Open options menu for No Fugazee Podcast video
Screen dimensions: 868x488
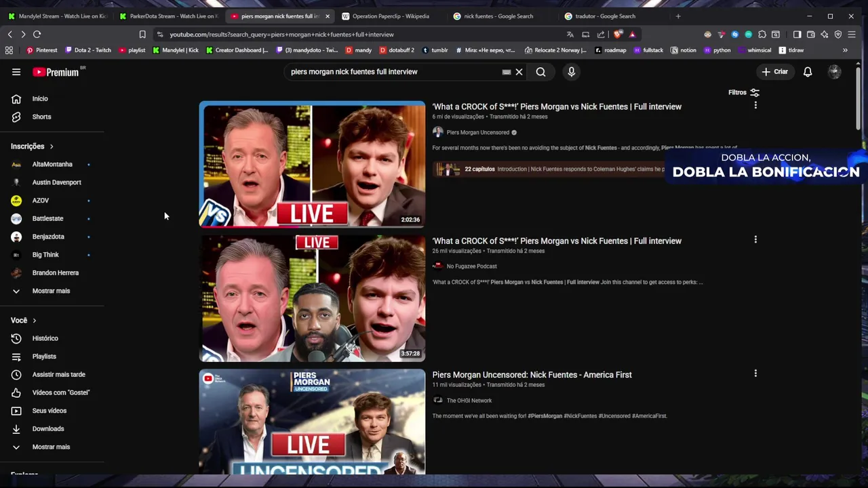[755, 239]
